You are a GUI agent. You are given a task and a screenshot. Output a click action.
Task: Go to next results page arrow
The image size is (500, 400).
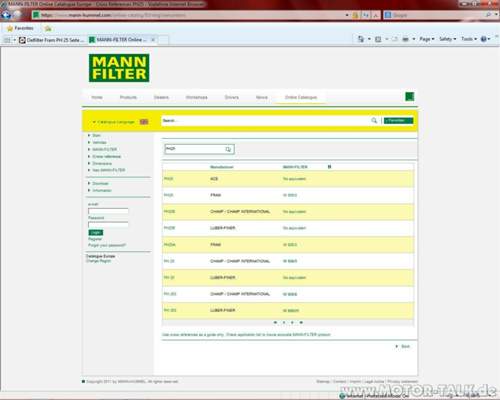click(x=292, y=322)
